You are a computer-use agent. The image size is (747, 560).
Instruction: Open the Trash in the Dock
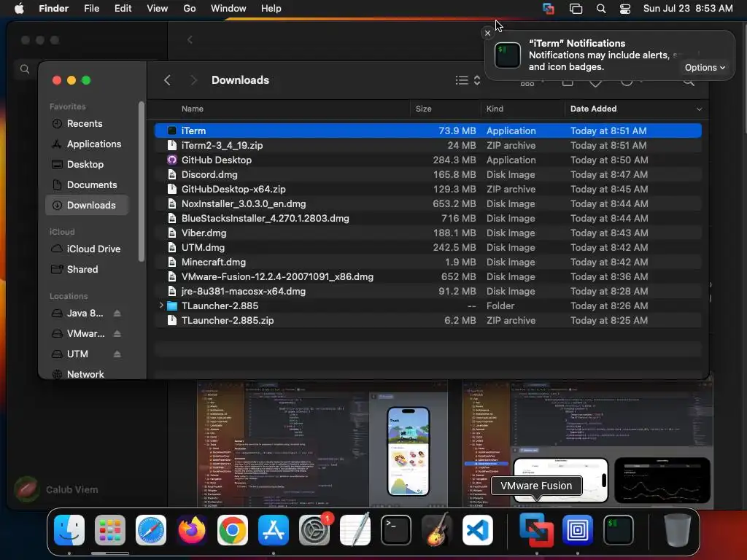677,530
